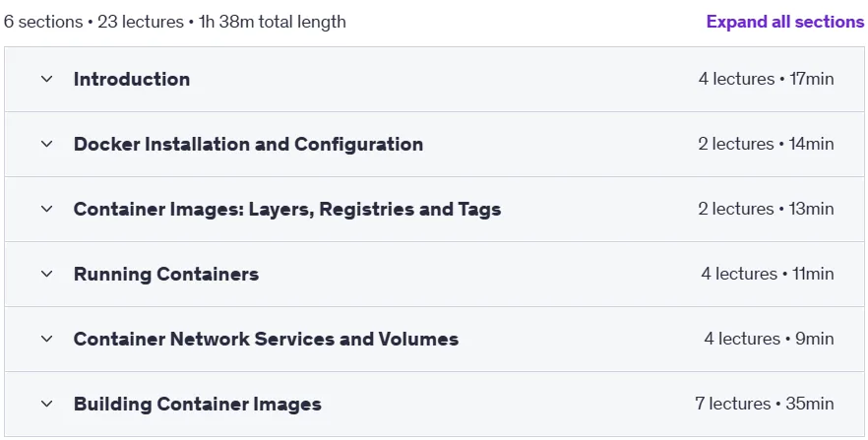Expand the Running Containers chevron
This screenshot has width=868, height=440.
[47, 274]
